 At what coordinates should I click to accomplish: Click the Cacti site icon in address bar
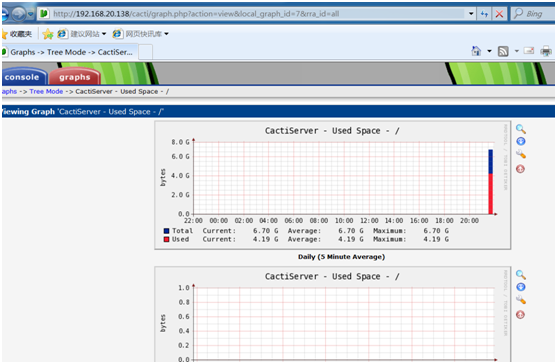pyautogui.click(x=44, y=14)
